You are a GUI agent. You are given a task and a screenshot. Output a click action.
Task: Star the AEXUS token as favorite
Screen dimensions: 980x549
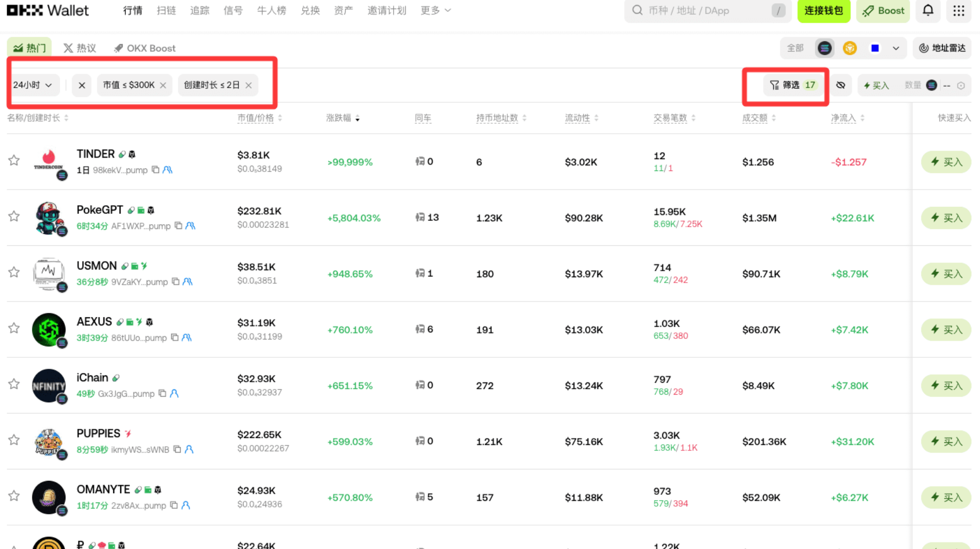coord(14,328)
